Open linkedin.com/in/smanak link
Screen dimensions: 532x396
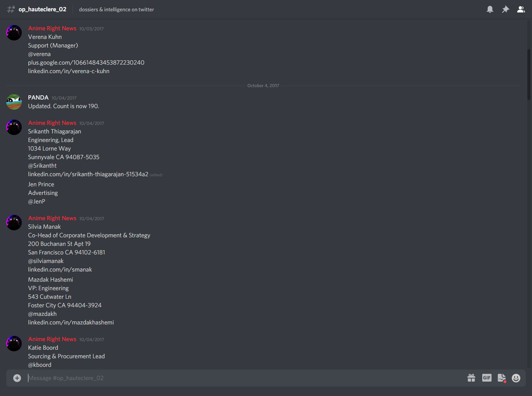point(60,270)
